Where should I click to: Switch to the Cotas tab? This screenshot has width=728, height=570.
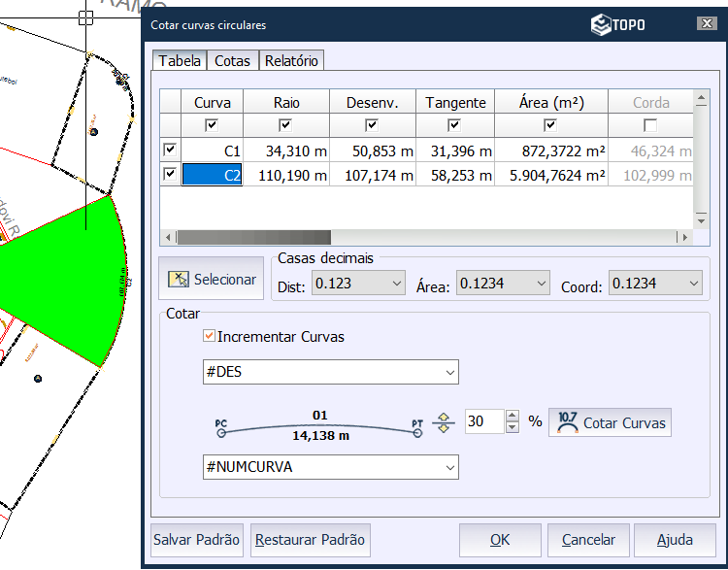click(x=232, y=60)
